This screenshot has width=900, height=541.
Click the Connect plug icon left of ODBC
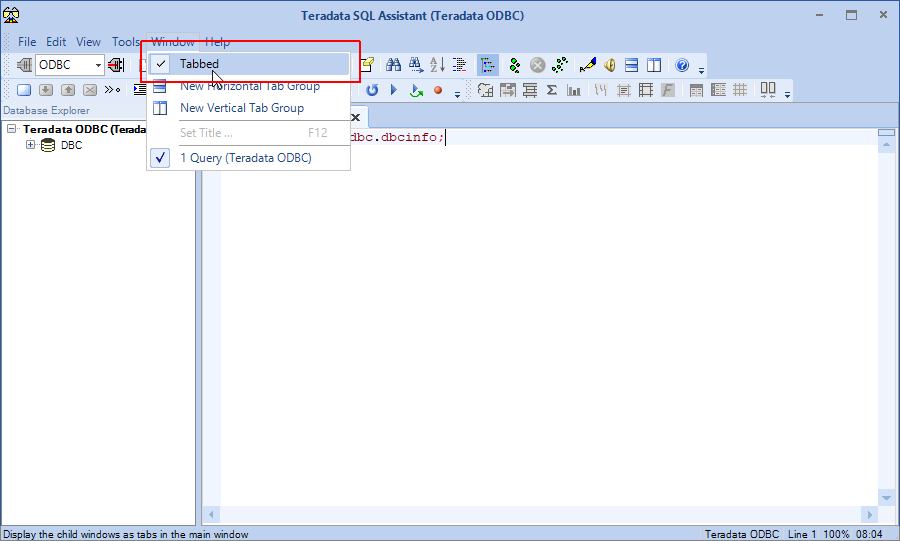point(24,65)
